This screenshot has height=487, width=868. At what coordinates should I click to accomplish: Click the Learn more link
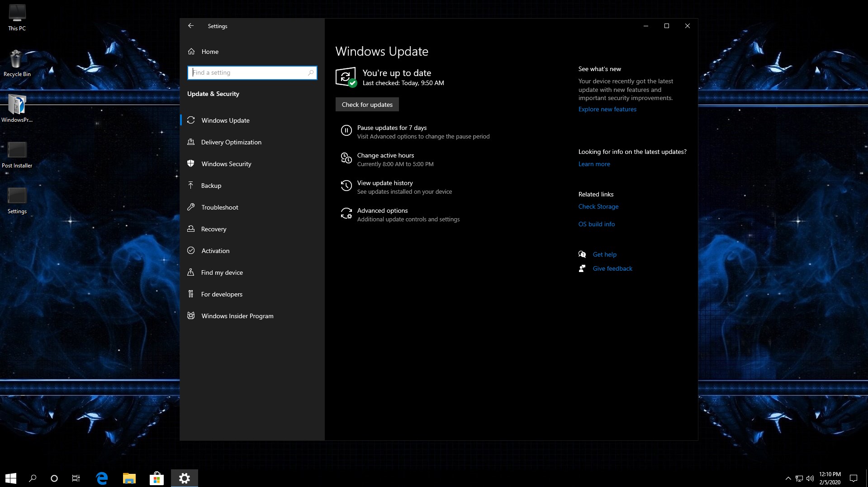coord(594,164)
